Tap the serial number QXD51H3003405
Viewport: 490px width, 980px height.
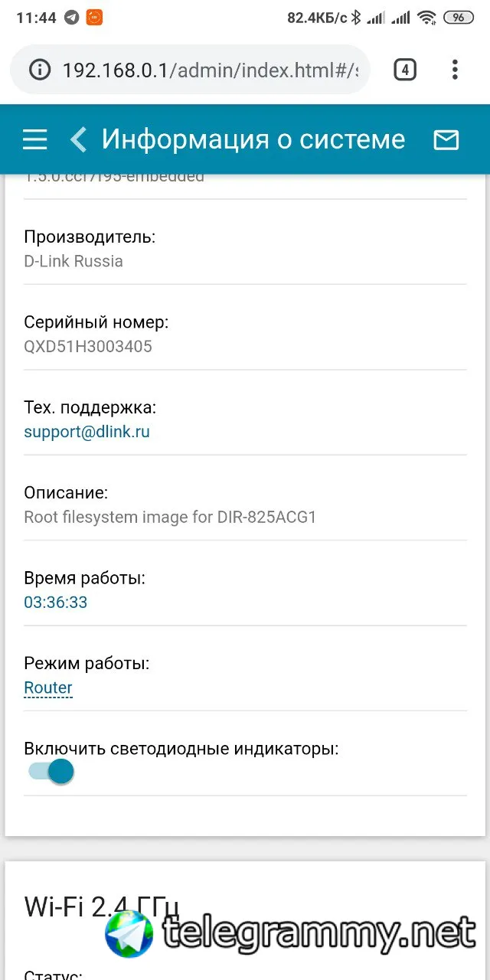[x=88, y=347]
